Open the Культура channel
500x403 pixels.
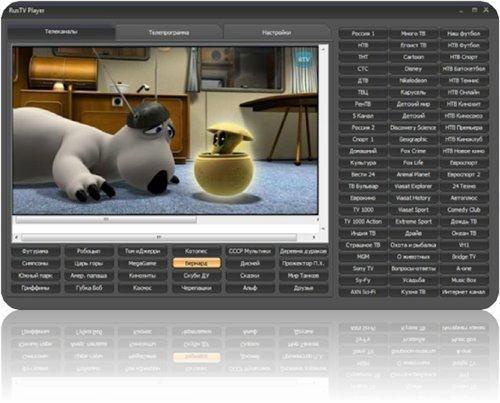[363, 163]
